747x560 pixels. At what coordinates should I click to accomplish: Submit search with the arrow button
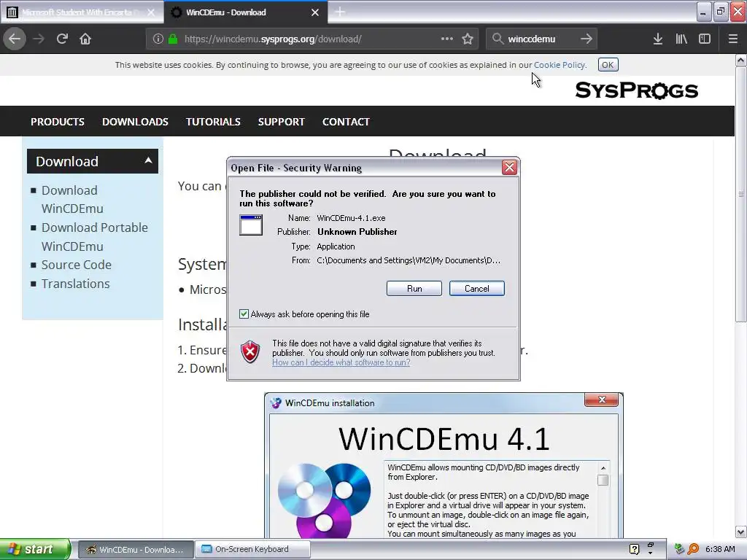coord(587,39)
